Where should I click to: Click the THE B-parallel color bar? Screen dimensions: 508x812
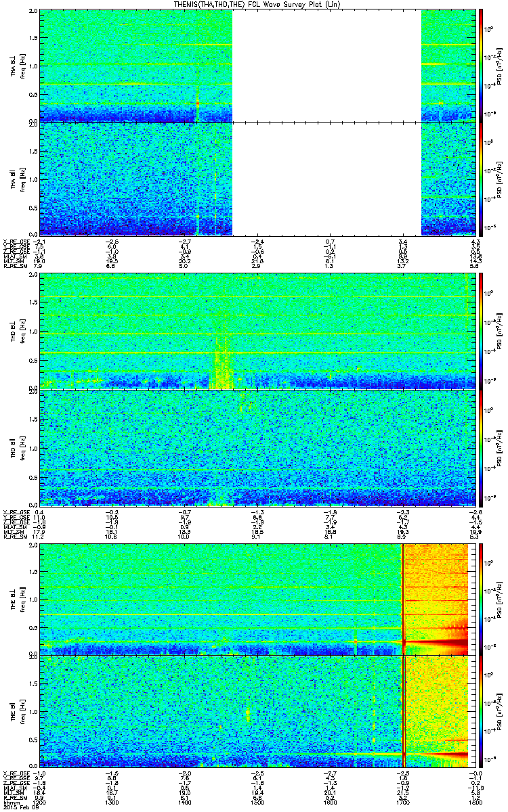click(x=481, y=711)
